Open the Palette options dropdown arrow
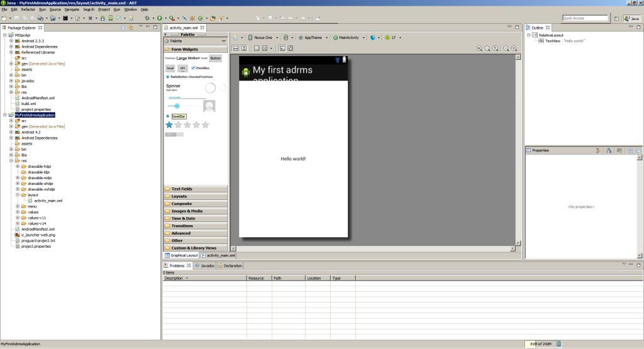The width and height of the screenshot is (644, 349). click(x=223, y=41)
